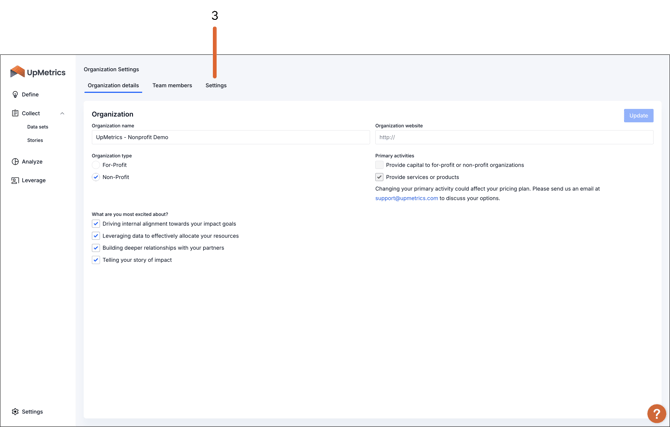Open Analyze via its sidebar icon

coord(15,162)
